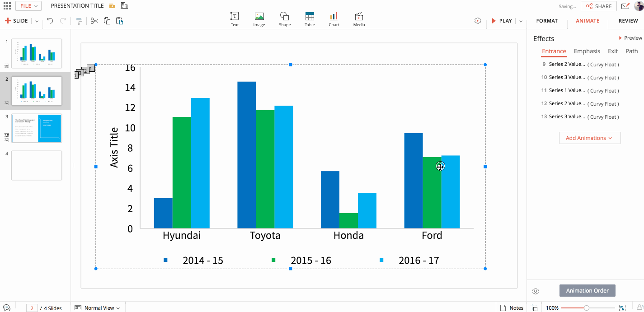644x312 pixels.
Task: Click the 2016 - 17 legend entry
Action: point(409,261)
